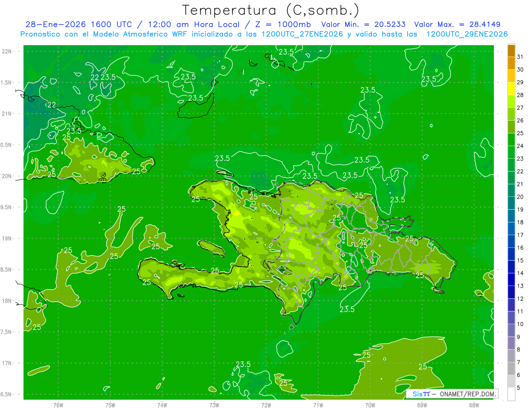Pick the yellow swatch between 28 and 29

pos(511,89)
